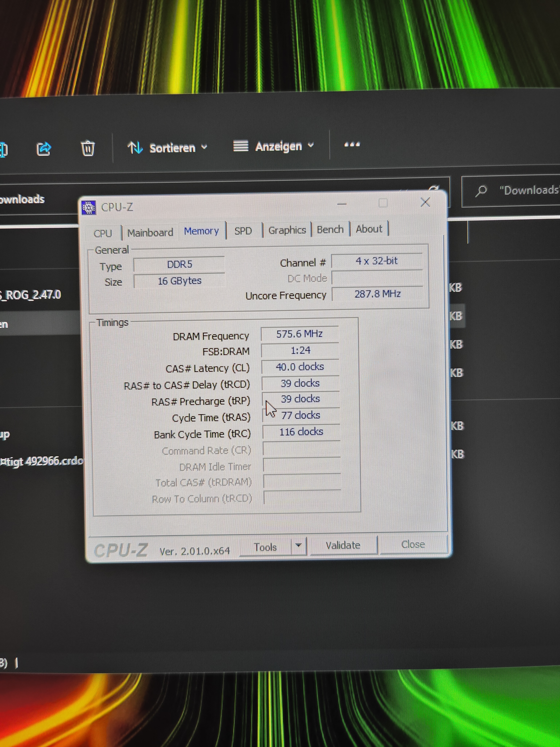Click the share icon in Explorer toolbar
Viewport: 560px width, 747px height.
click(x=44, y=149)
